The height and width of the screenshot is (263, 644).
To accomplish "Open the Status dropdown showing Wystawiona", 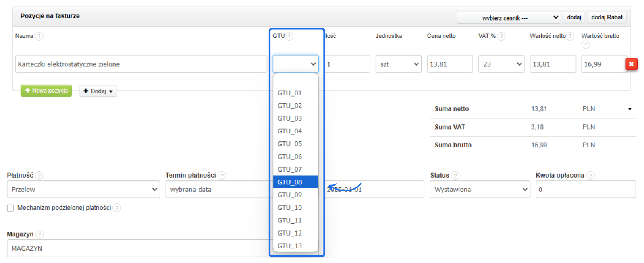I will [x=480, y=190].
